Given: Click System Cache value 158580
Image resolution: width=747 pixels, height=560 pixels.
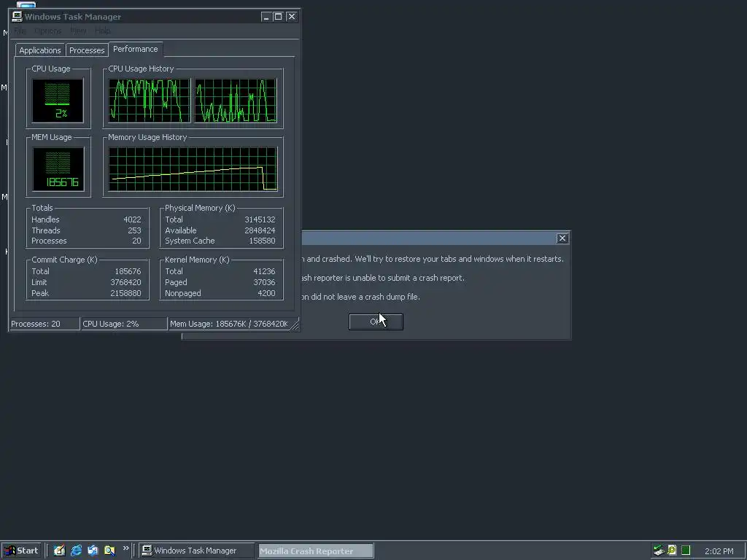Looking at the screenshot, I should coord(262,241).
